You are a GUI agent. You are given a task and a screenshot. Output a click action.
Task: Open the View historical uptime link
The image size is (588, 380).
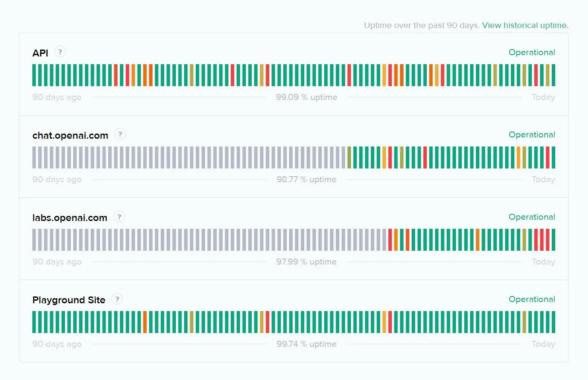(525, 25)
